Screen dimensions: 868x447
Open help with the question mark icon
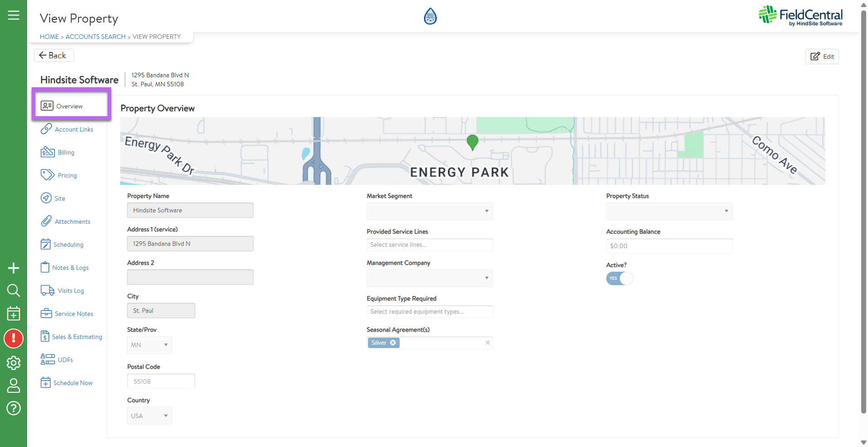coord(14,408)
